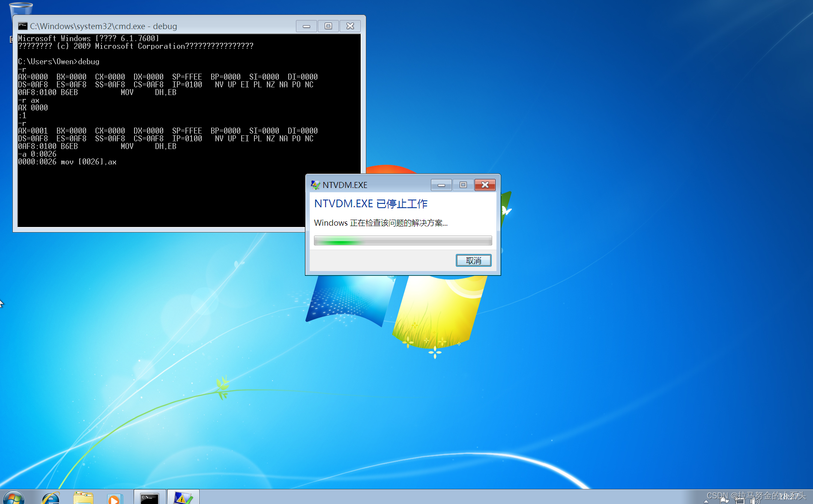Close the NTVDM.EXE error dialog
Screen dimensions: 813x504
pyautogui.click(x=485, y=185)
